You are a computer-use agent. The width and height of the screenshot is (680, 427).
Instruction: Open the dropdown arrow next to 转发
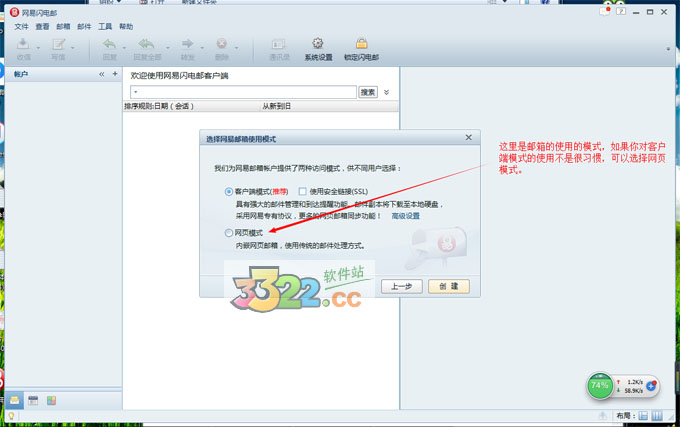click(202, 48)
